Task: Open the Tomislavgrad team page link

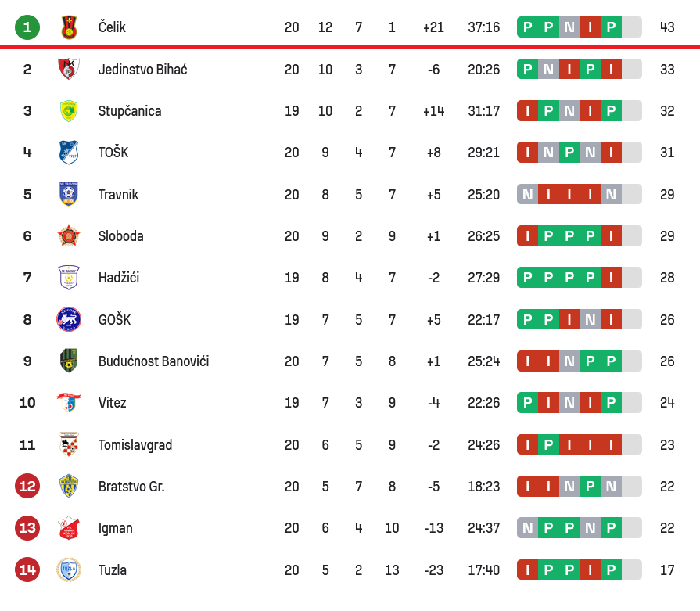Action: (x=135, y=445)
